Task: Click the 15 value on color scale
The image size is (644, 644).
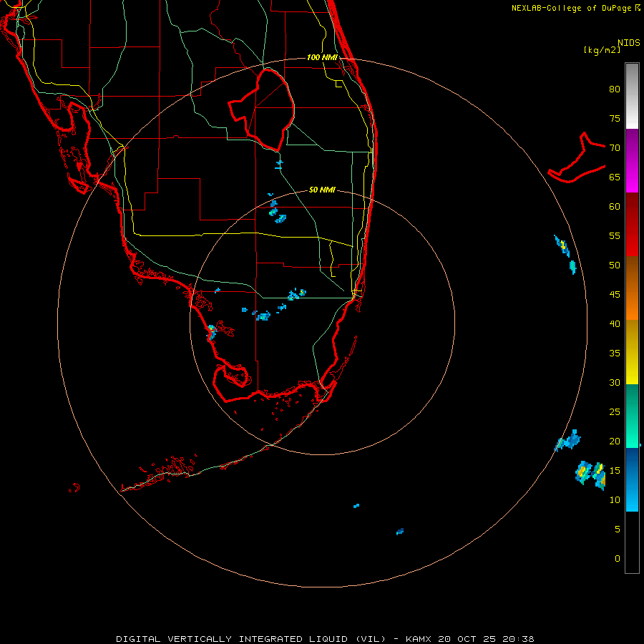Action: point(615,471)
